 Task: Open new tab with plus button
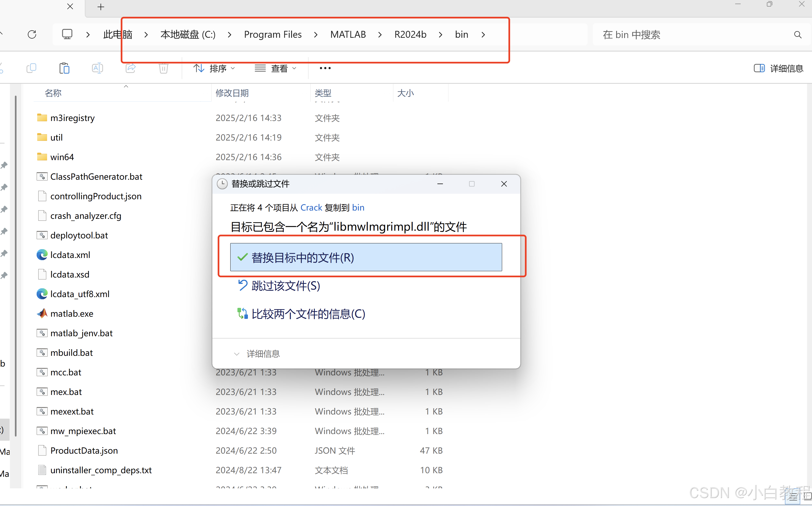(101, 7)
